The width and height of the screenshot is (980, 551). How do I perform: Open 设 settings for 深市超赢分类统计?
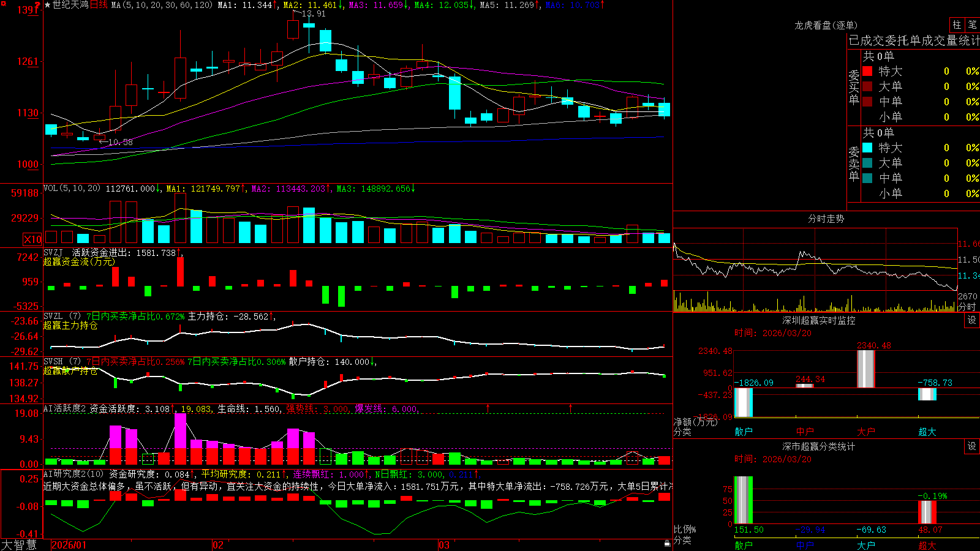point(972,446)
